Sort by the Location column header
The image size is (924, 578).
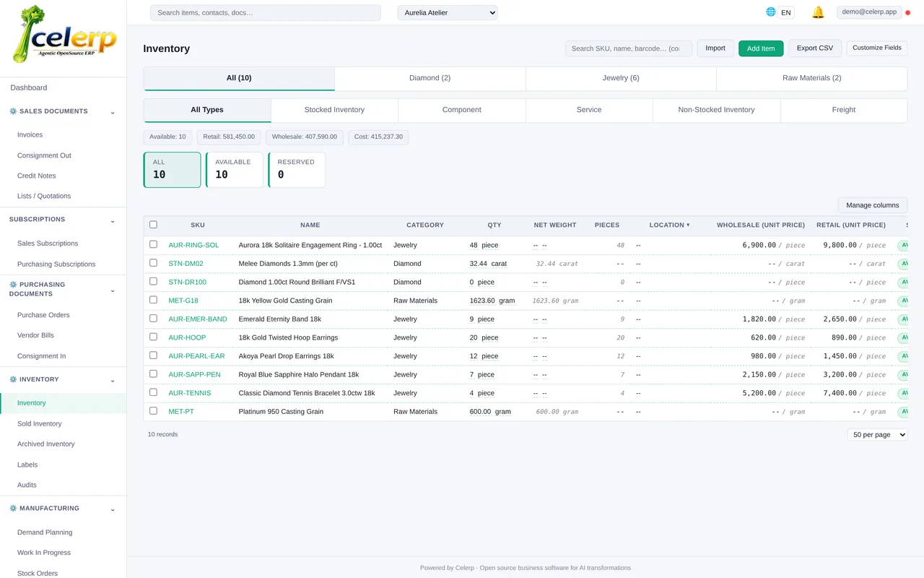point(669,225)
